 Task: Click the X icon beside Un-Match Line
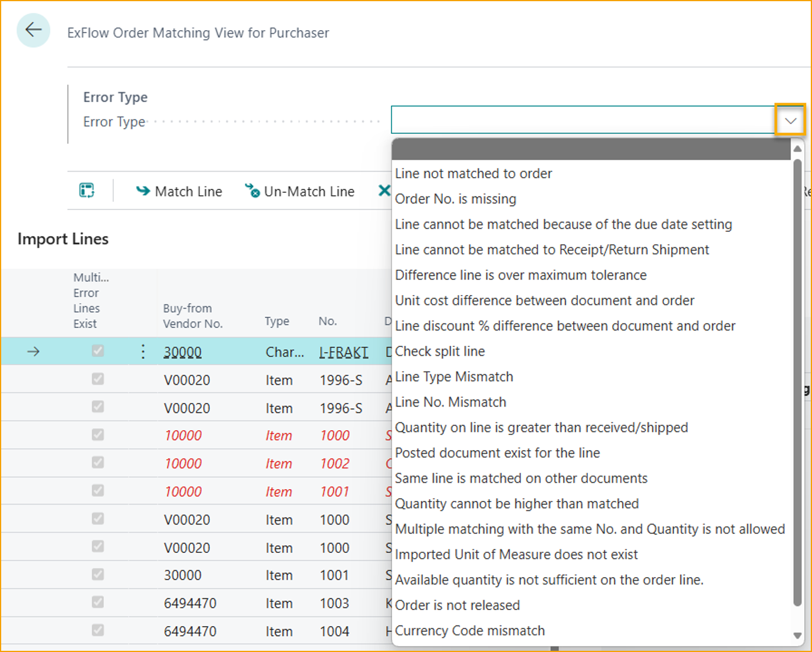click(384, 191)
